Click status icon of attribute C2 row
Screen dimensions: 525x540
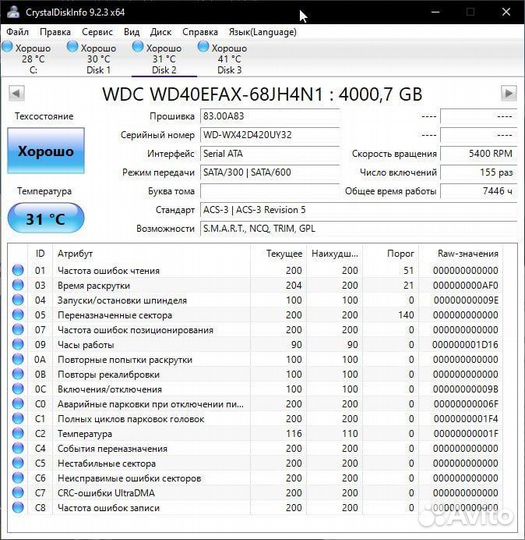(18, 433)
